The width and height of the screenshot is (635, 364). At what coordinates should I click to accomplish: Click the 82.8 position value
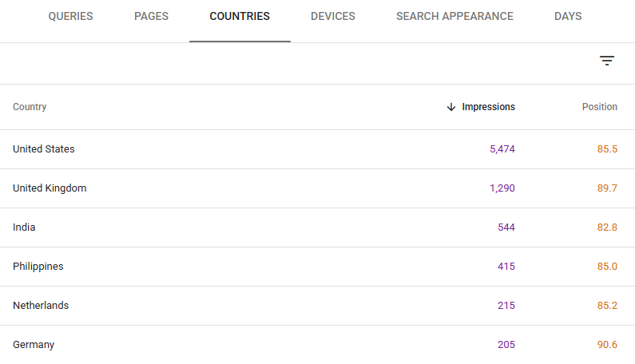pos(607,227)
